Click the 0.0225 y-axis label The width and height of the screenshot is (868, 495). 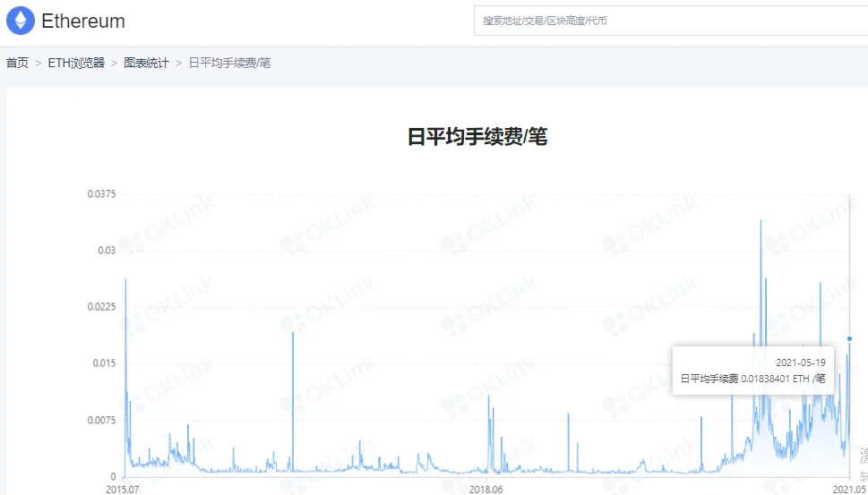100,306
